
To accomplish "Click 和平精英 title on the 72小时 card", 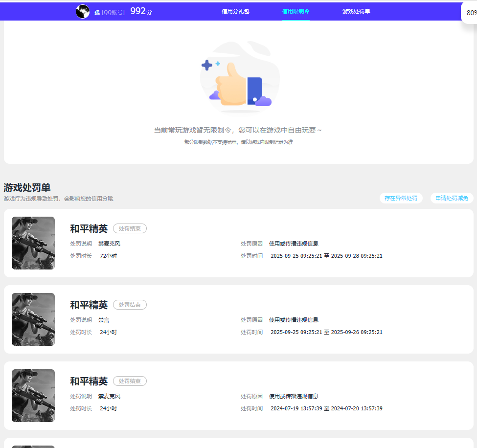I will tap(89, 229).
